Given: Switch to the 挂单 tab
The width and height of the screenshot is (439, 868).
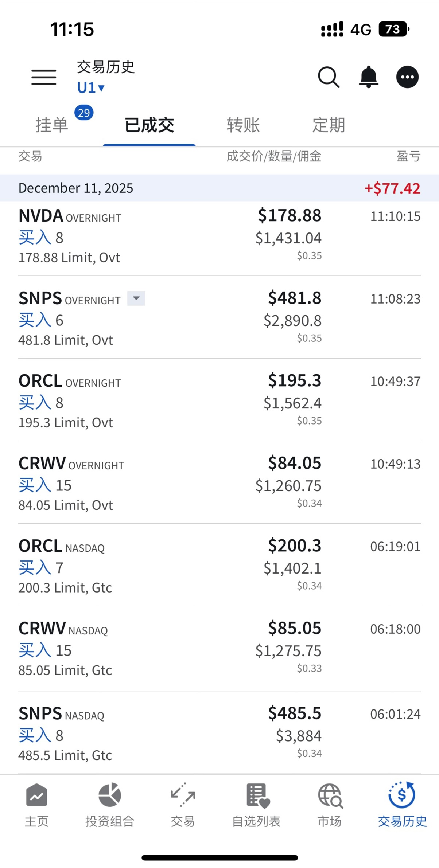Looking at the screenshot, I should point(52,125).
